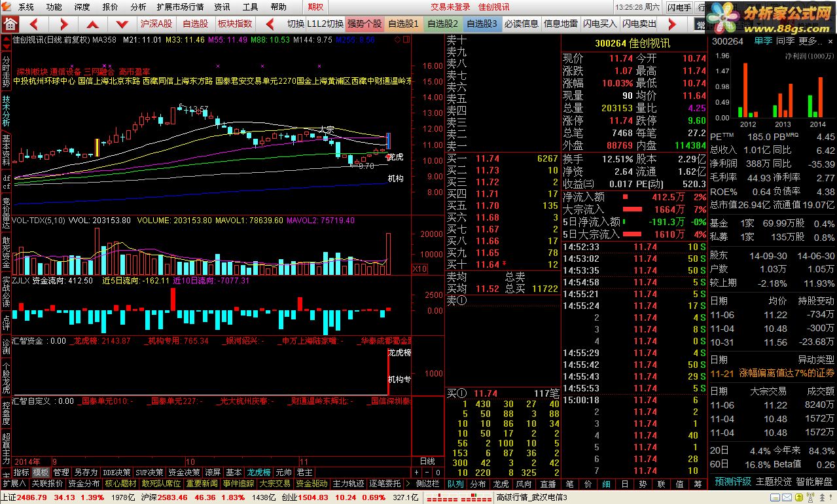The width and height of the screenshot is (837, 504).
Task: Switch to 自选股3 list
Action: [482, 24]
